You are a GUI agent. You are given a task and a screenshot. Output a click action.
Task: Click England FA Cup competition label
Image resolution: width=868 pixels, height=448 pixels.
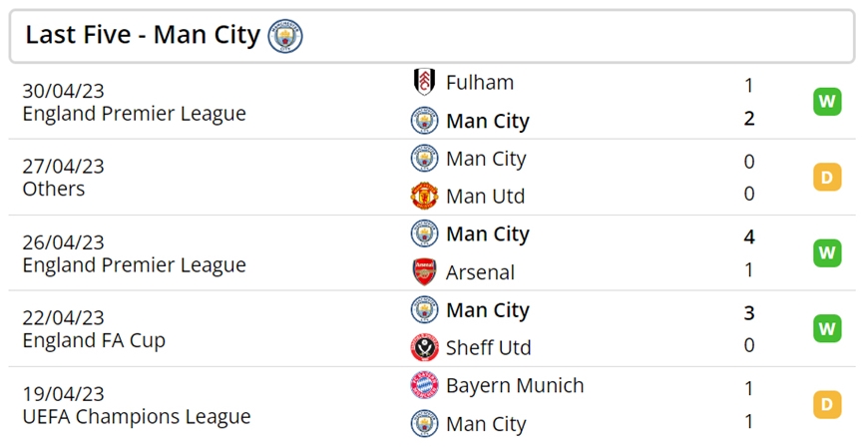coord(94,340)
